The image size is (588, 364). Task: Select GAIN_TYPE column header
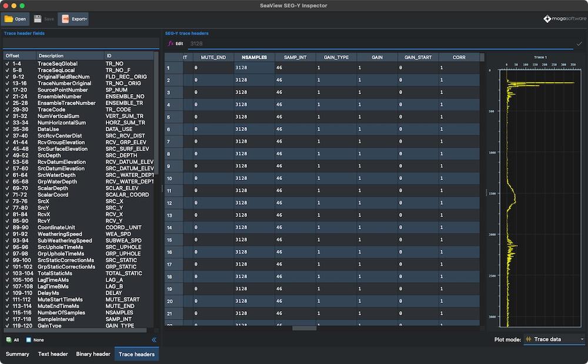[336, 58]
